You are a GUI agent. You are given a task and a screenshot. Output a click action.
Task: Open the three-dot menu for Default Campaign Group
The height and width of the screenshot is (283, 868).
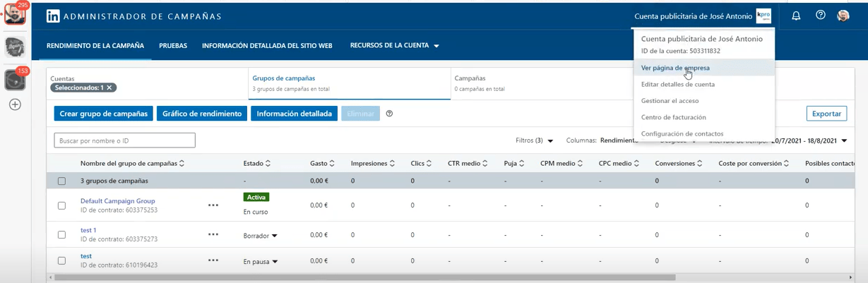pyautogui.click(x=213, y=205)
